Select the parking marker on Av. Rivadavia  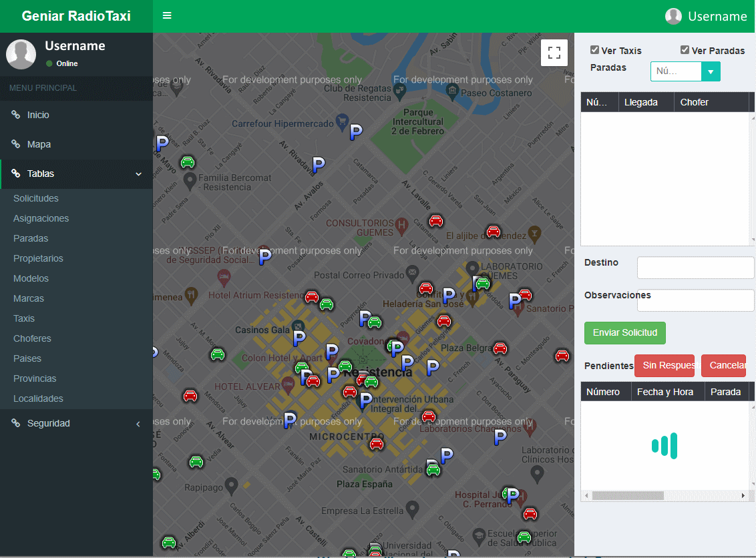(x=319, y=166)
